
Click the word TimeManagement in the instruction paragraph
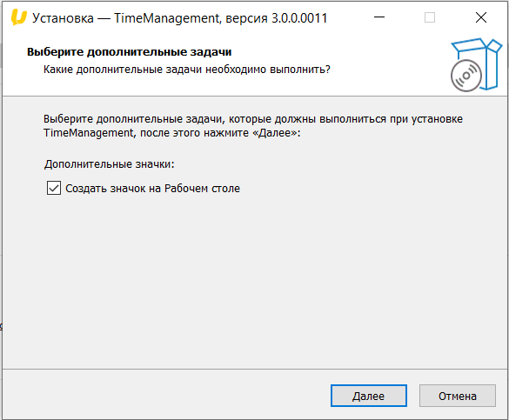[x=88, y=133]
